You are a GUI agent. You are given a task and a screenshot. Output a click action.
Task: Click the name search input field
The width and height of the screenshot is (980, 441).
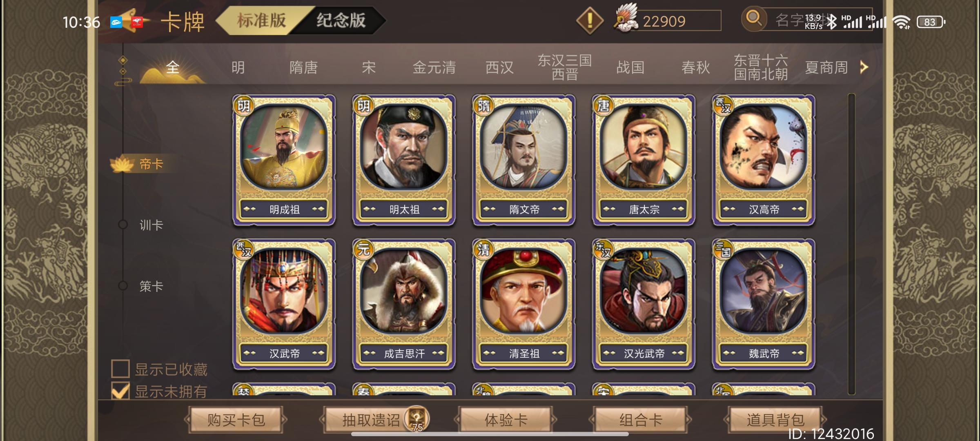[x=817, y=20]
